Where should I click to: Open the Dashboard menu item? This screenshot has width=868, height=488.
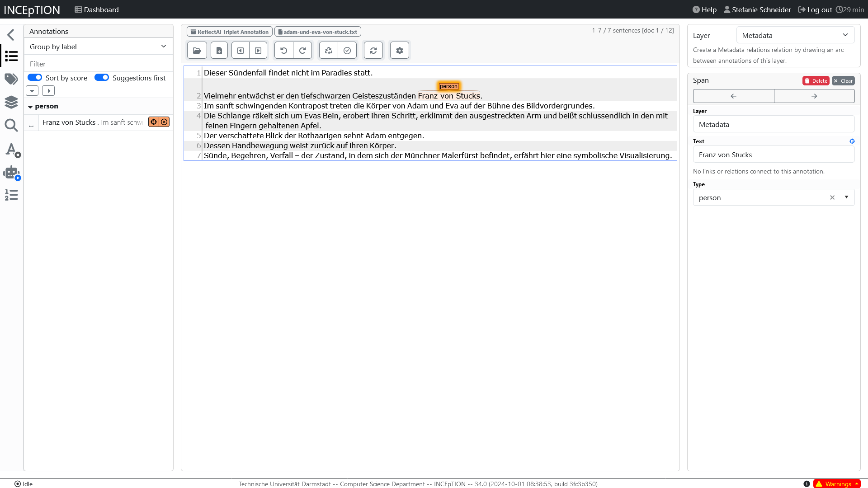point(97,9)
